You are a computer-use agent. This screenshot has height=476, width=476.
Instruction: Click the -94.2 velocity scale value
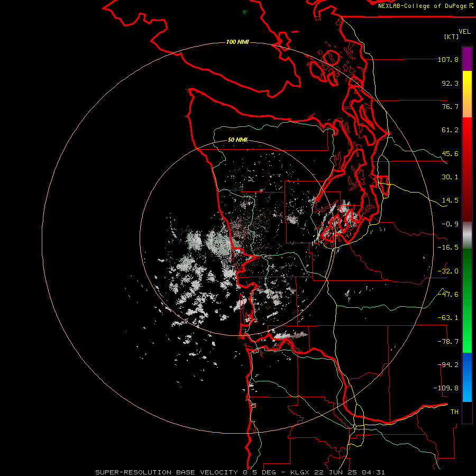click(448, 365)
